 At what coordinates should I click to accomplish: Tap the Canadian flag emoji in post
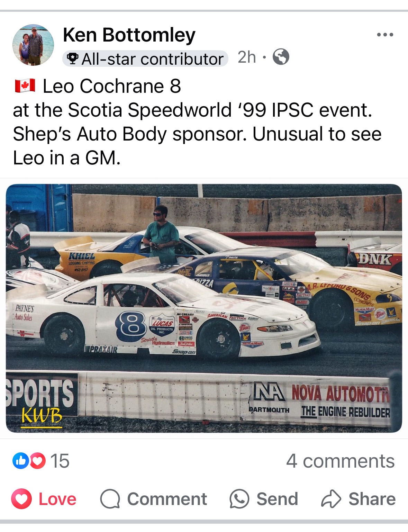(x=25, y=86)
